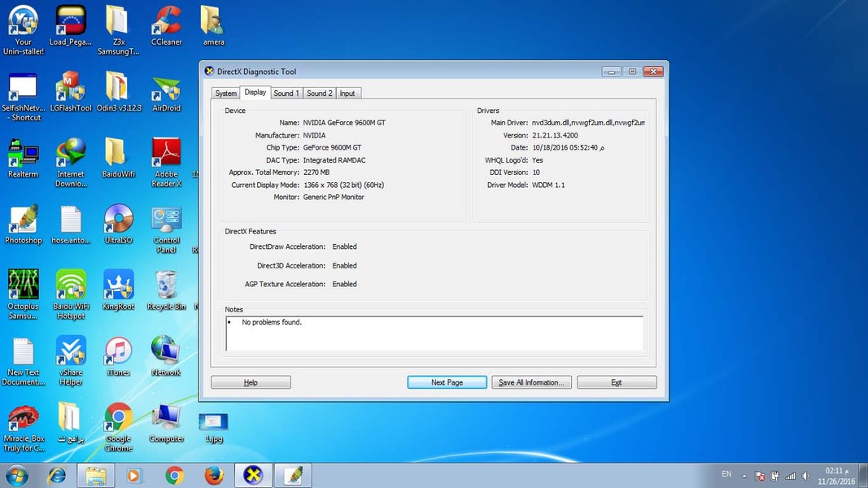This screenshot has width=868, height=488.
Task: Click the 1366 x 768 display mode value
Action: pyautogui.click(x=344, y=185)
